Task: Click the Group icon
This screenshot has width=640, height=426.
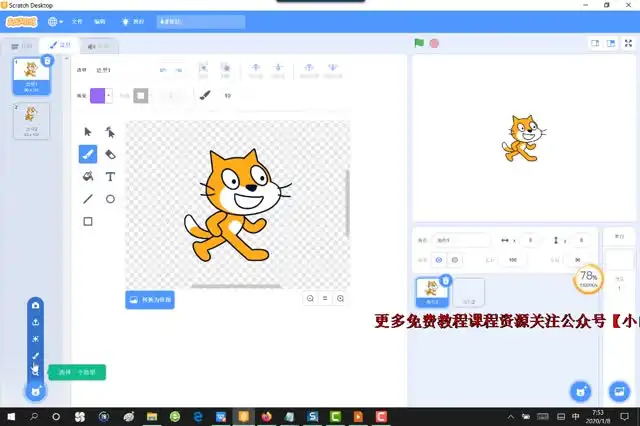Action: [203, 70]
